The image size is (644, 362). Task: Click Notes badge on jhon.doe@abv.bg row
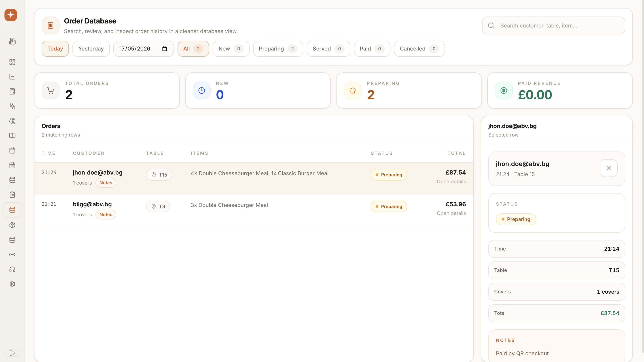[x=106, y=183]
